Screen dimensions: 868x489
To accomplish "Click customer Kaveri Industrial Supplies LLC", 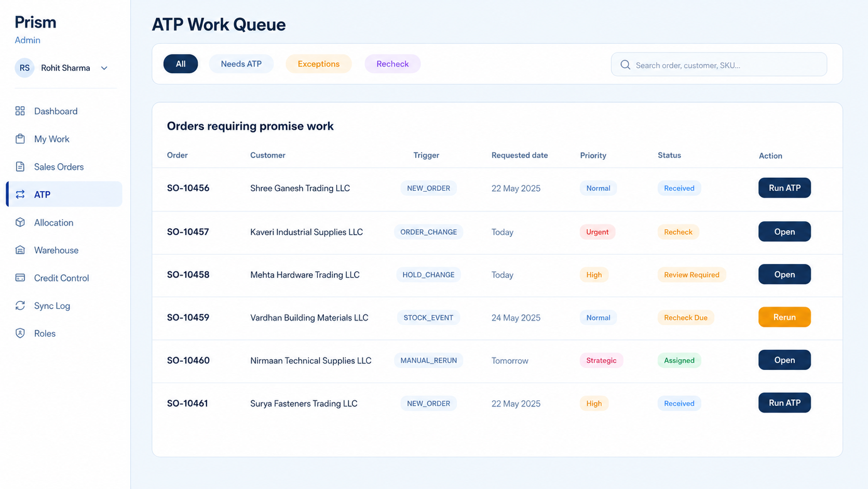I will click(306, 232).
